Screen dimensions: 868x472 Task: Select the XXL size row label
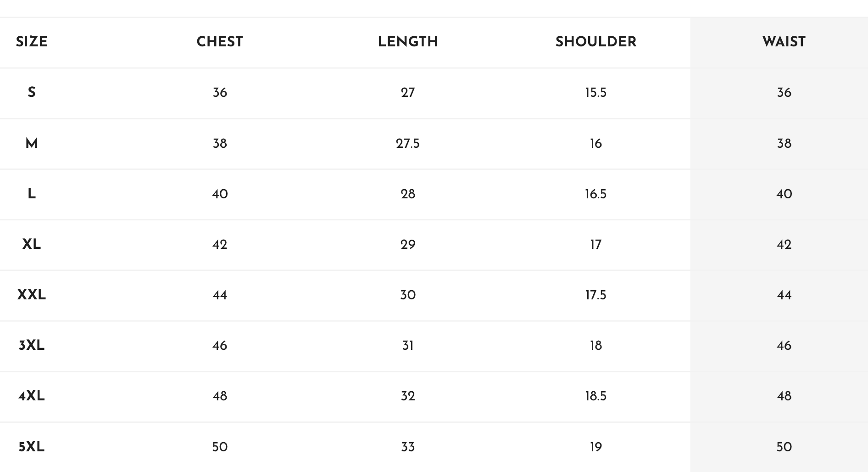[x=32, y=295]
